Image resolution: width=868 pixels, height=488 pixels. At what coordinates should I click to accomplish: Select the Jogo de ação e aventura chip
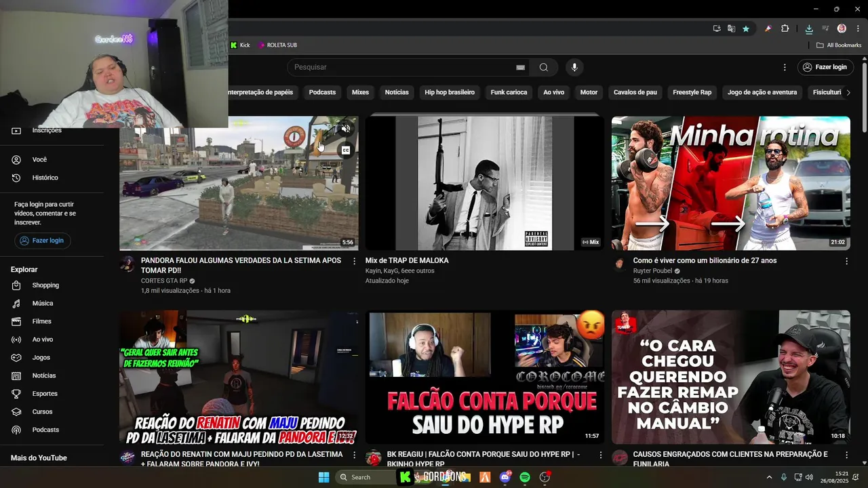[x=762, y=92]
